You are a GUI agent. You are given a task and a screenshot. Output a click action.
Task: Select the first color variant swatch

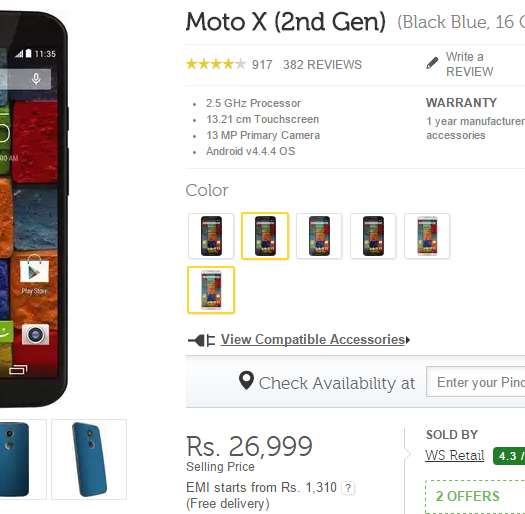coord(211,236)
